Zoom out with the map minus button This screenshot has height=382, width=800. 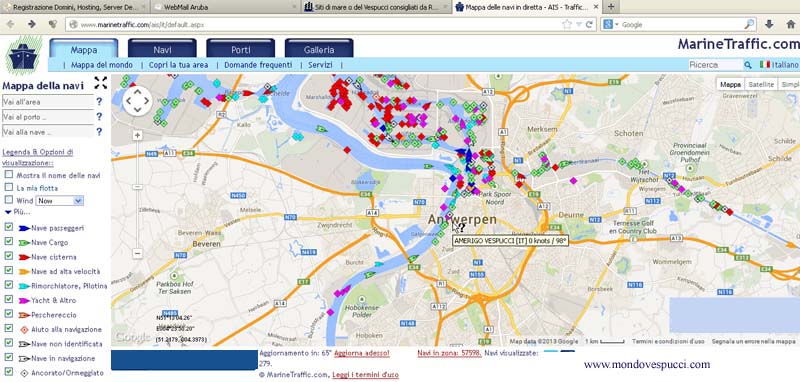pyautogui.click(x=137, y=253)
